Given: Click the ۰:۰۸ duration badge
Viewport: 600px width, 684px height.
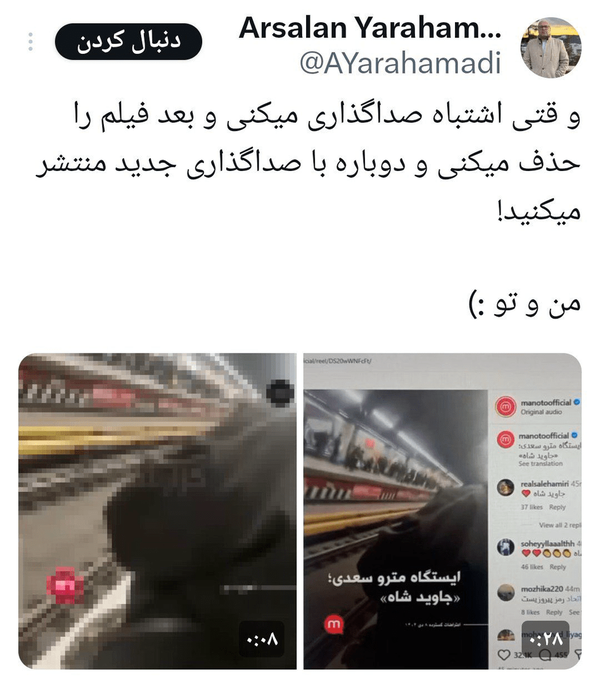Looking at the screenshot, I should (x=262, y=640).
